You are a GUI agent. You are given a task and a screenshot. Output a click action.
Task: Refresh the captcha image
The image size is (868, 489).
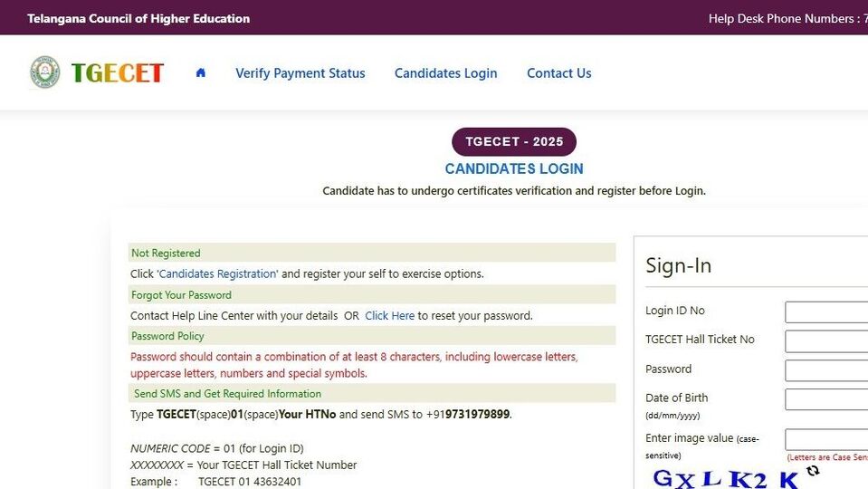(813, 471)
